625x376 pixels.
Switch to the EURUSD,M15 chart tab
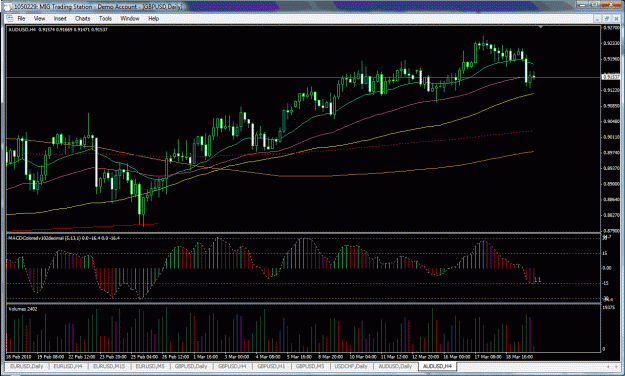pos(109,366)
